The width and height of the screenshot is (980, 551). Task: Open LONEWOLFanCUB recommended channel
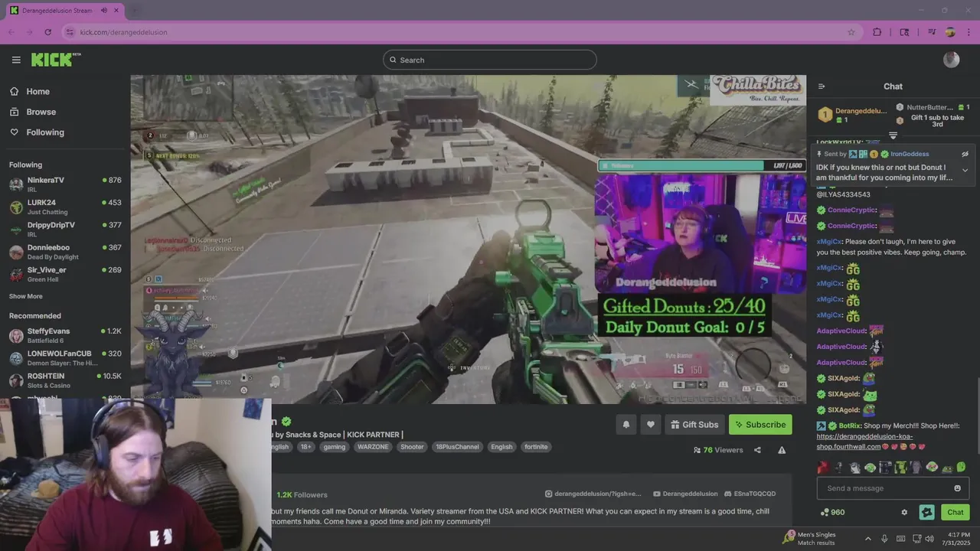tap(65, 357)
